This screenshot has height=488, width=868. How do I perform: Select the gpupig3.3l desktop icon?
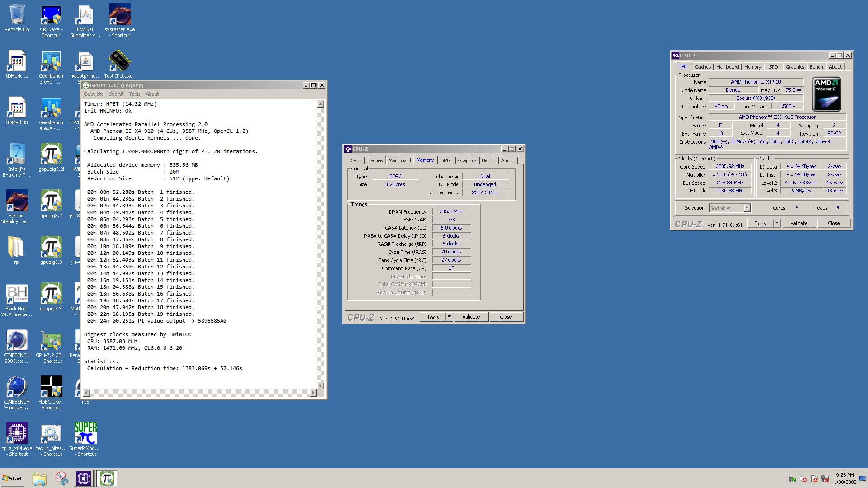click(51, 297)
